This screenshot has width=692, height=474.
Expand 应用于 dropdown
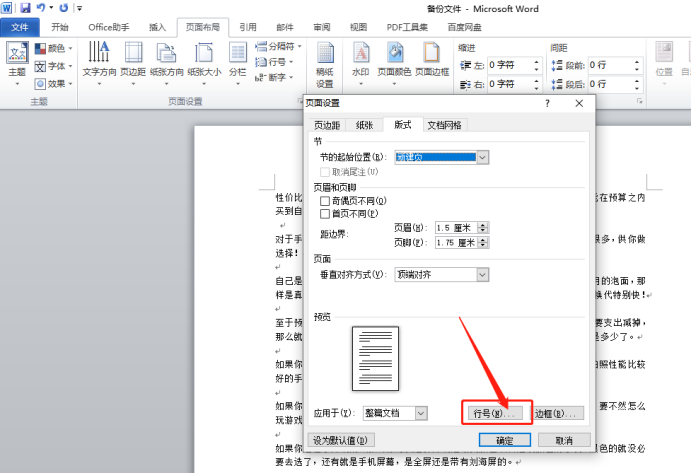click(x=421, y=414)
